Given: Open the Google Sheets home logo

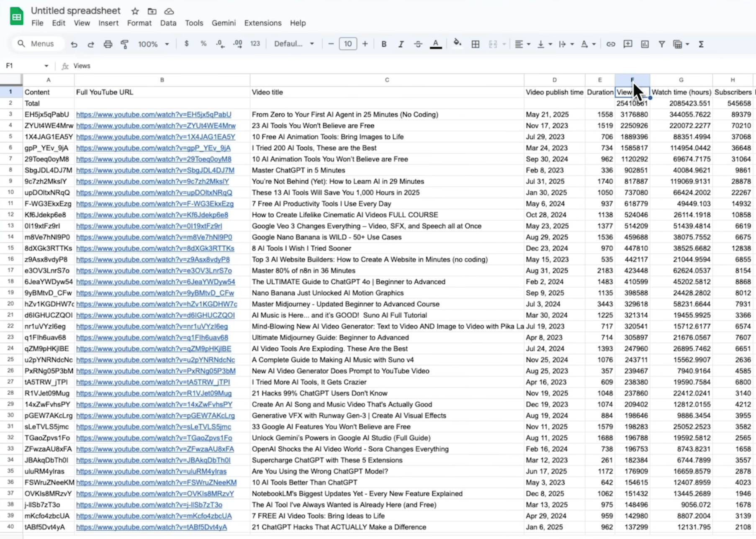Looking at the screenshot, I should pos(17,17).
